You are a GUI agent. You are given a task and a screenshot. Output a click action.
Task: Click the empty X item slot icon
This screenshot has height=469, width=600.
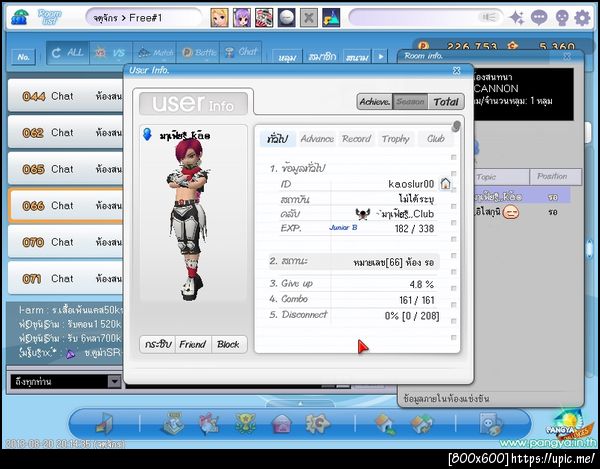[x=308, y=18]
